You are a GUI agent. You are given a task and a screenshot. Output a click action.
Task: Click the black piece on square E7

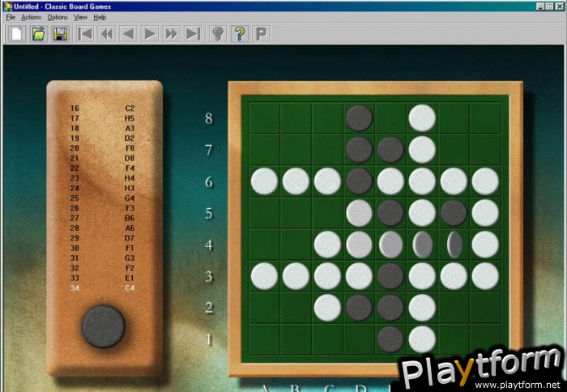[390, 150]
